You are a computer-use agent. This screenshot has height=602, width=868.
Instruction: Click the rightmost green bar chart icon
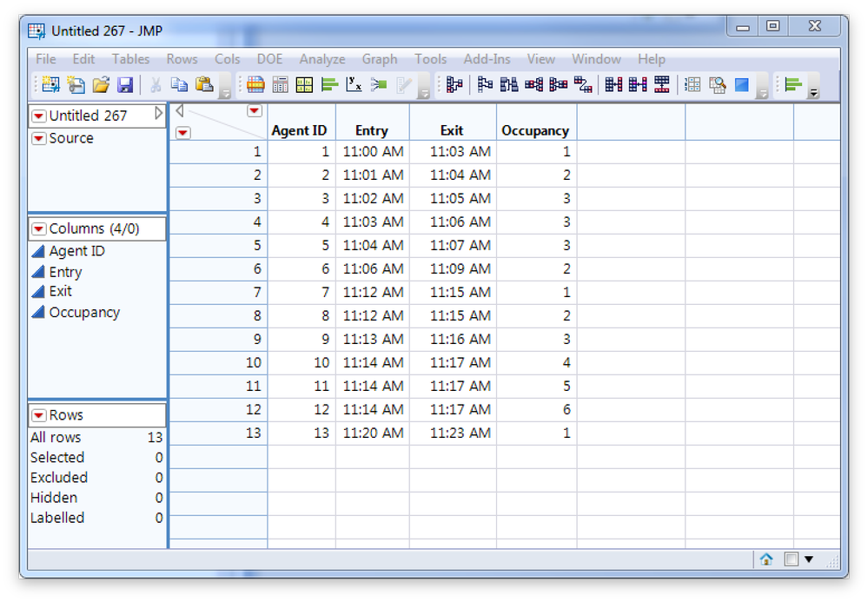[x=793, y=84]
